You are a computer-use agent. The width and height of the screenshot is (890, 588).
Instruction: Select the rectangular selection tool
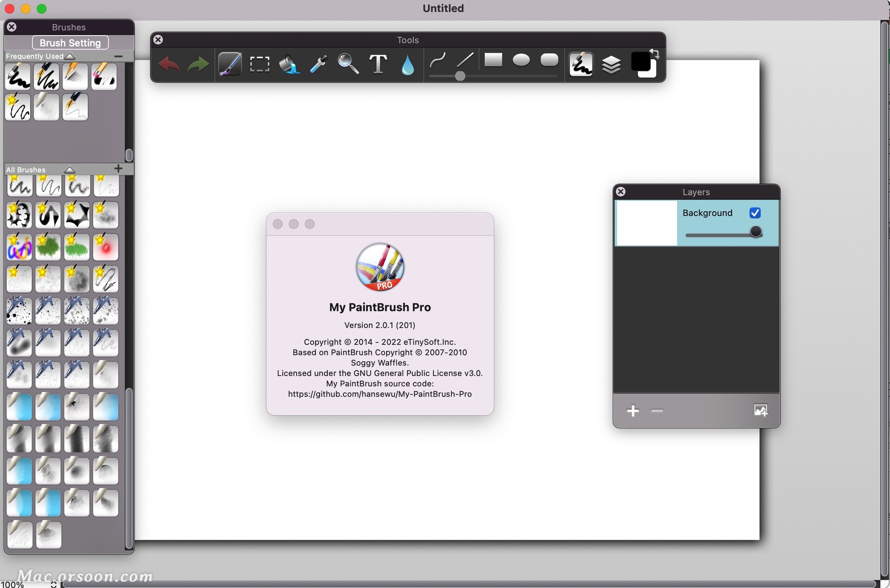[260, 64]
